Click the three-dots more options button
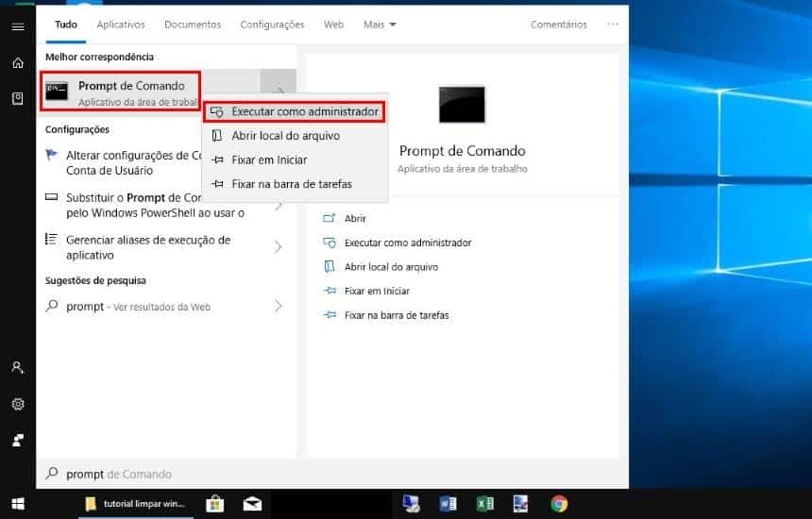 (x=613, y=25)
